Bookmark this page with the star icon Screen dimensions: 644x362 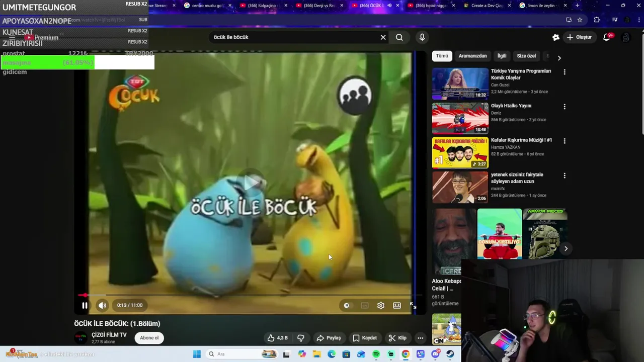coord(580,20)
